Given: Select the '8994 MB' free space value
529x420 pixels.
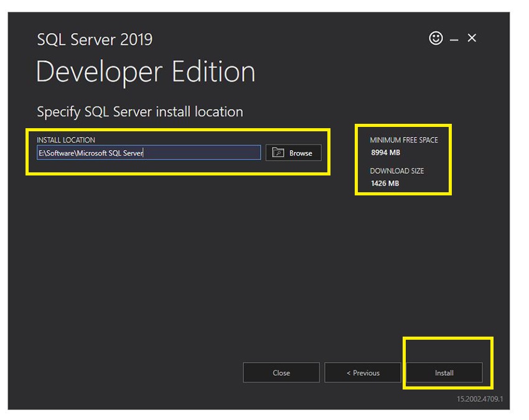Looking at the screenshot, I should point(386,152).
